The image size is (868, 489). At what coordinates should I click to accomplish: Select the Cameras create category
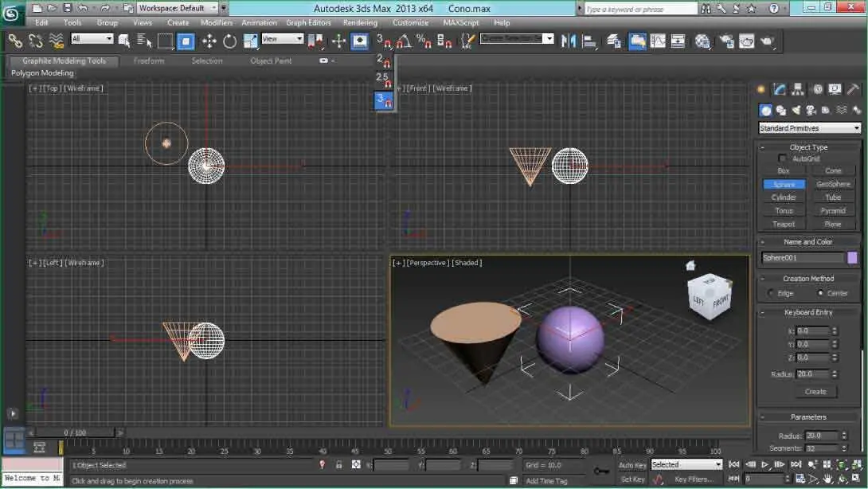811,110
